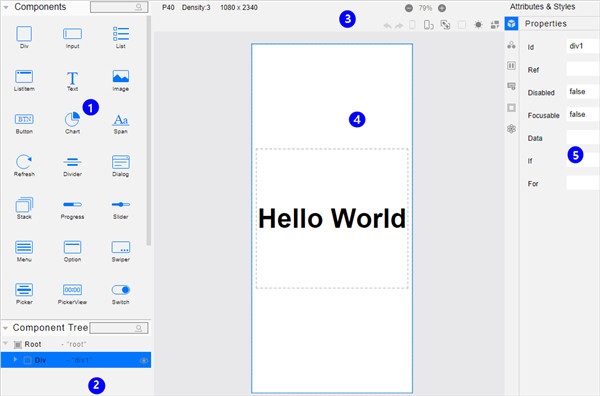Screen dimensions: 600x396
Task: Click the multi-device preview icon in toolbar
Action: click(445, 25)
